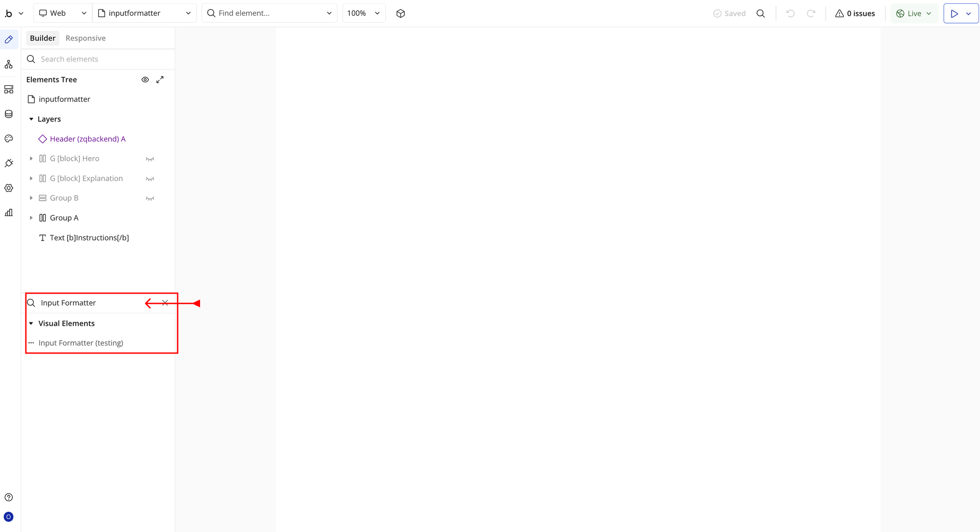Select the Builder tab

click(x=43, y=38)
